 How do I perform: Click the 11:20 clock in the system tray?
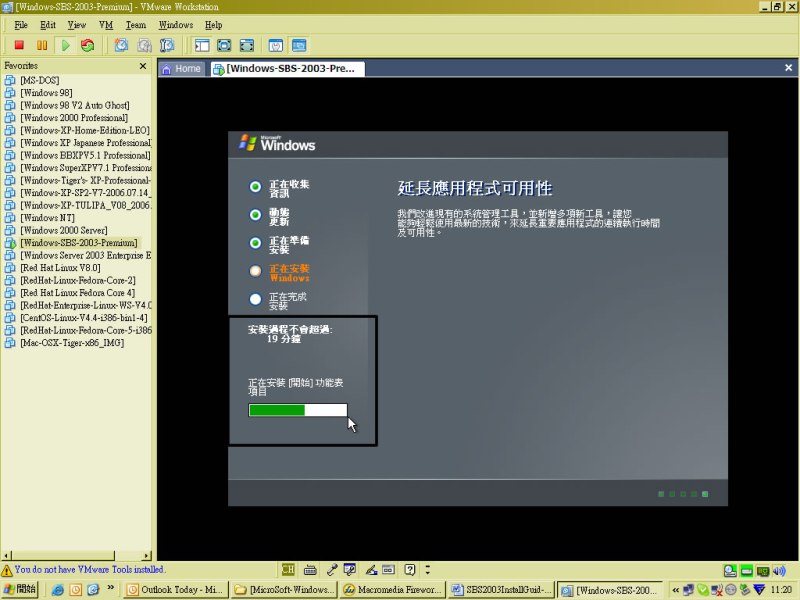click(x=781, y=590)
